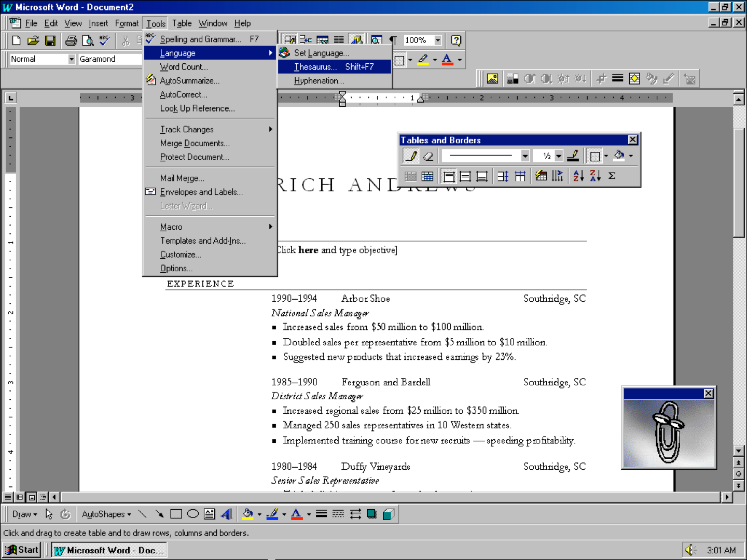Viewport: 747px width, 560px height.
Task: Click the Text Wrapping icon
Action: tap(634, 79)
